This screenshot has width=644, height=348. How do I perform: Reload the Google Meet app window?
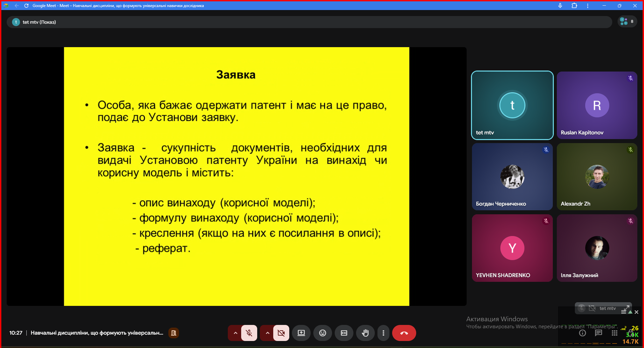coord(26,6)
